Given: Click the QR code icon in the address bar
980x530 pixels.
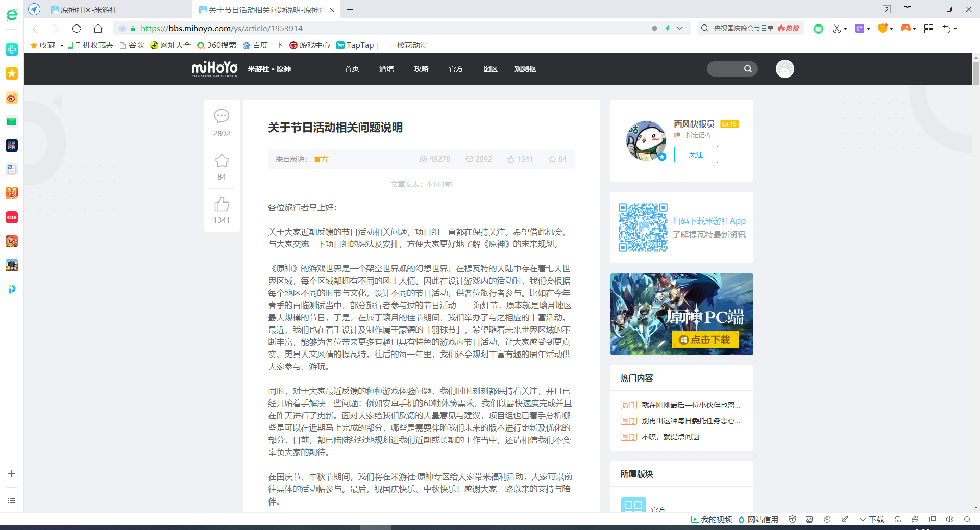Looking at the screenshot, I should (654, 29).
